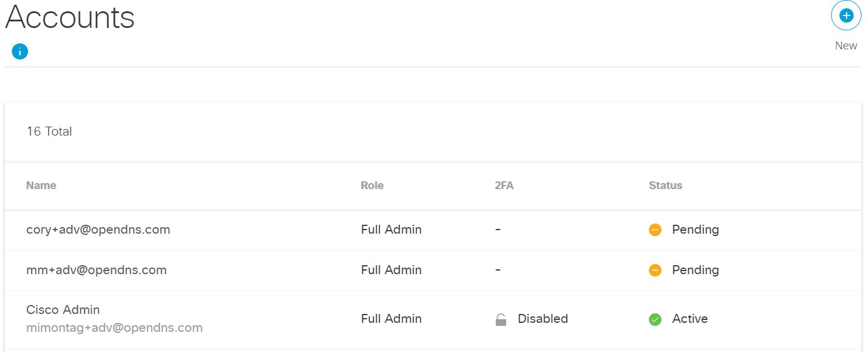Sort by the Role column header
Viewport: 868px width, 352px height.
tap(372, 186)
